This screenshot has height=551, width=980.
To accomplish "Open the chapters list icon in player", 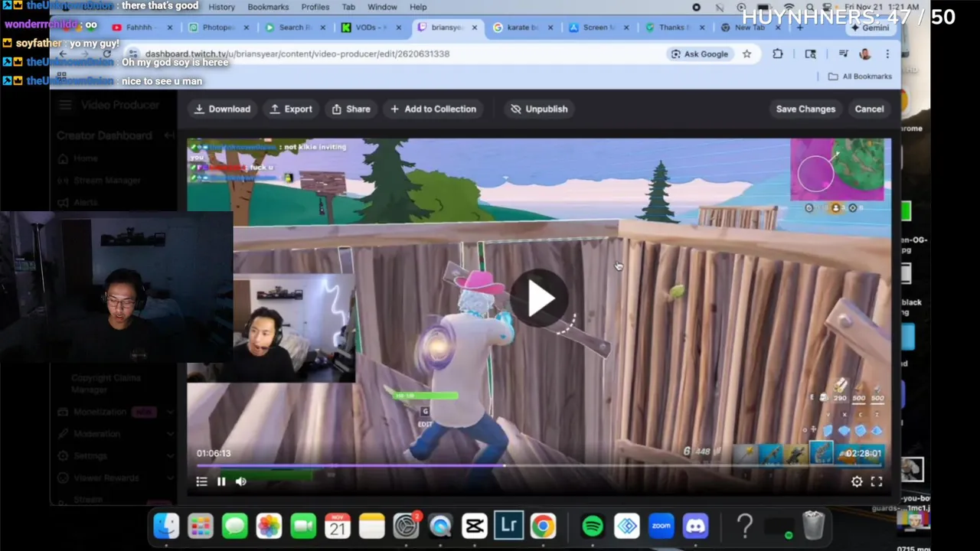I will pyautogui.click(x=201, y=481).
